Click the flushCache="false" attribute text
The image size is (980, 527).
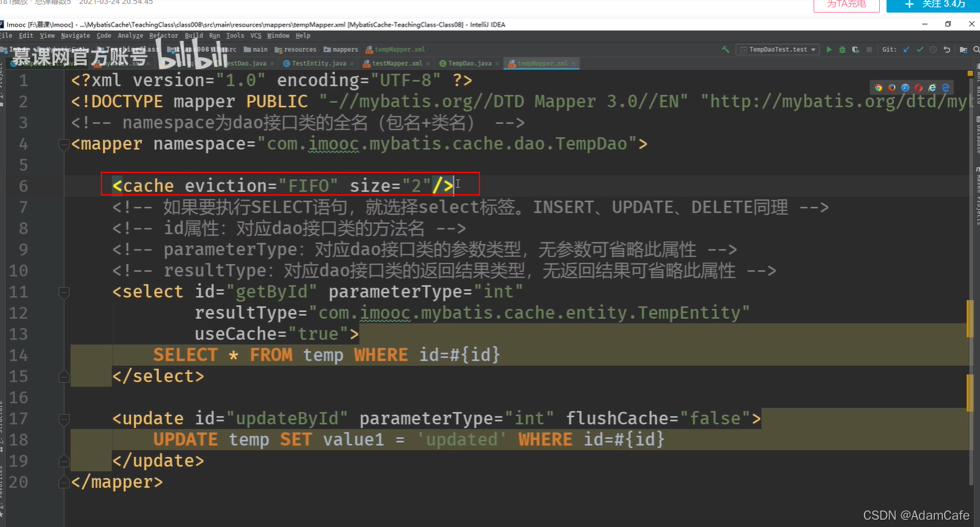pyautogui.click(x=658, y=419)
